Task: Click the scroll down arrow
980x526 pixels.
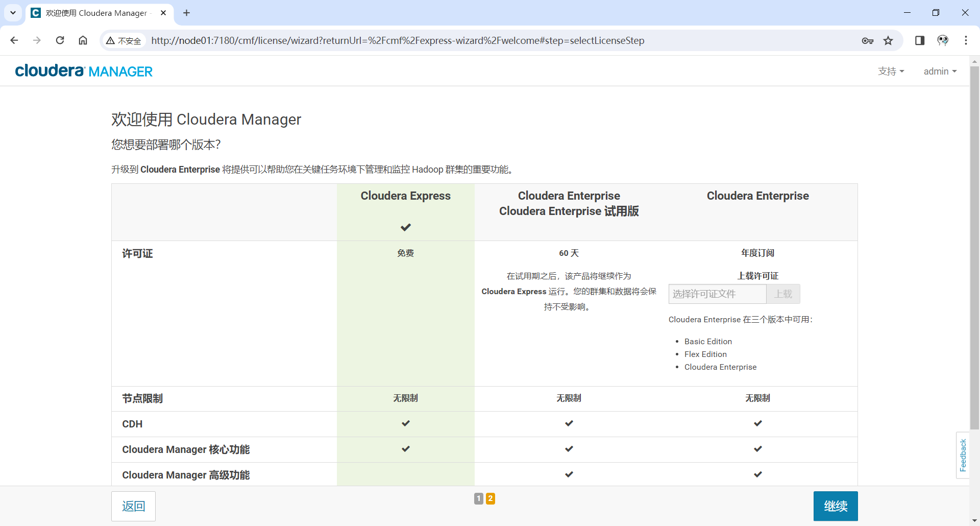Action: pyautogui.click(x=974, y=520)
